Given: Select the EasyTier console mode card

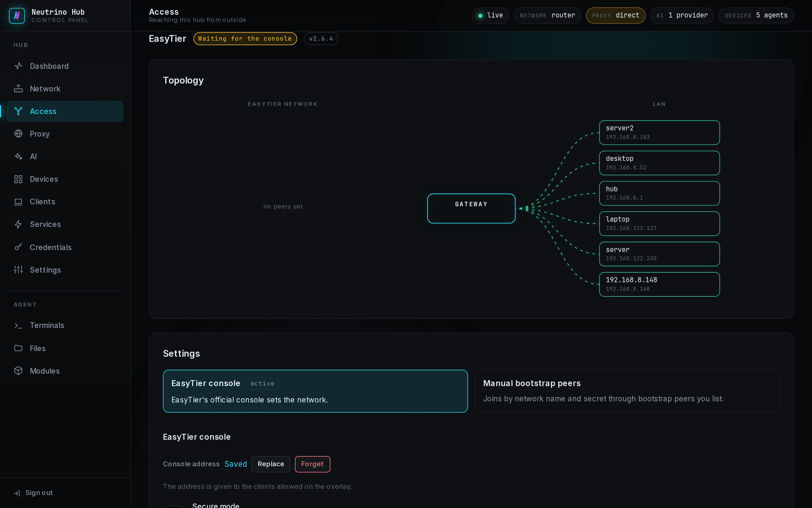Looking at the screenshot, I should point(315,391).
